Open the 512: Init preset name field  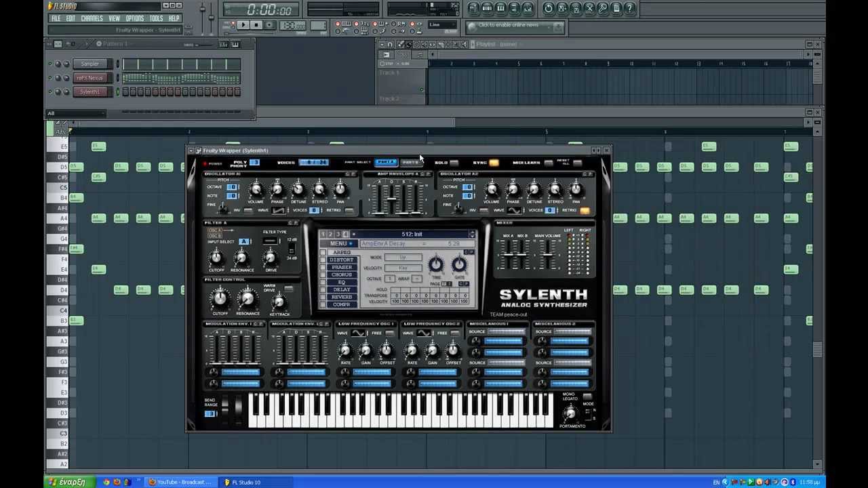pos(412,235)
